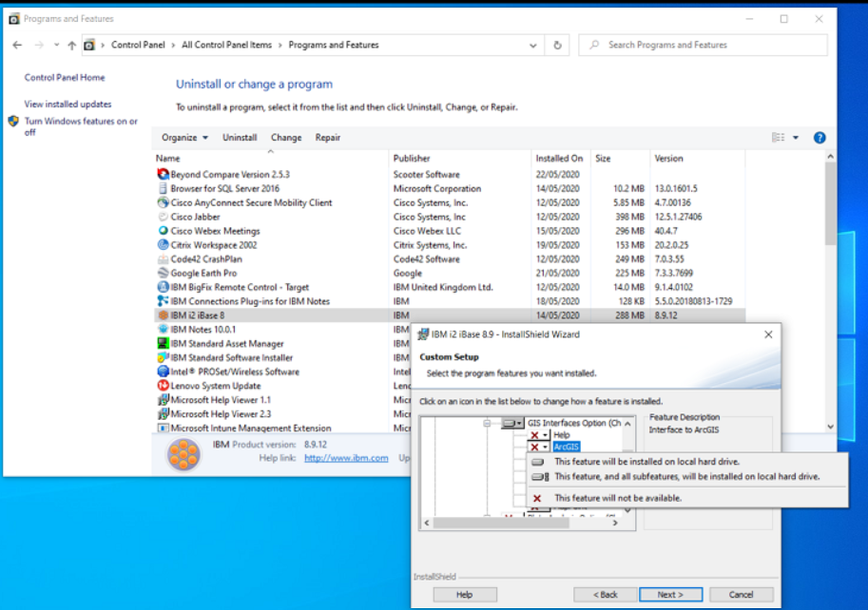Click the Beyond Compare application icon

click(162, 174)
